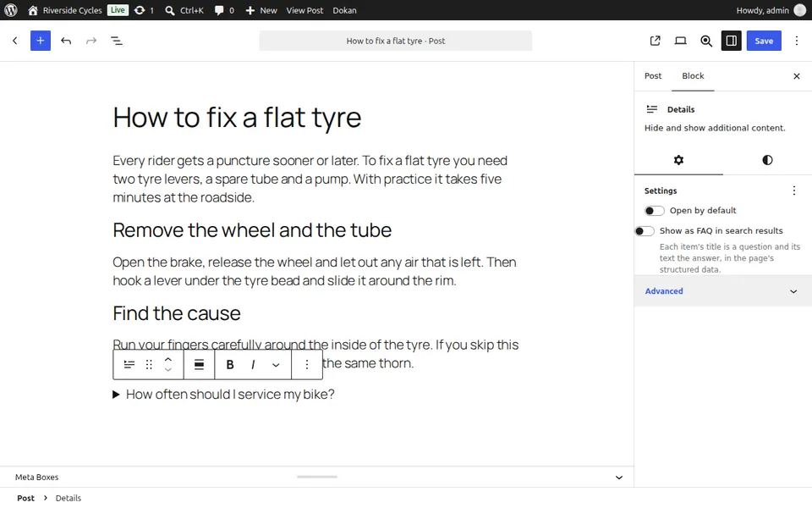Open the Ctrl+K search command
812x508 pixels.
(x=185, y=10)
